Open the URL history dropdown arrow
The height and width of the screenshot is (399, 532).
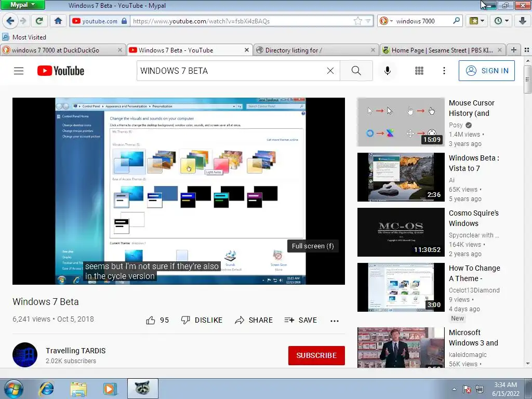pos(368,21)
